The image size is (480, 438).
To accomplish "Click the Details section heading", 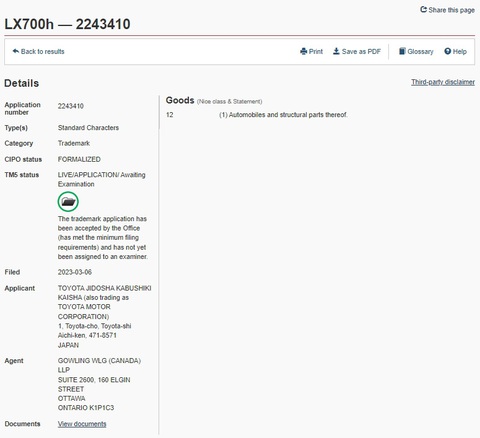I will [x=22, y=83].
